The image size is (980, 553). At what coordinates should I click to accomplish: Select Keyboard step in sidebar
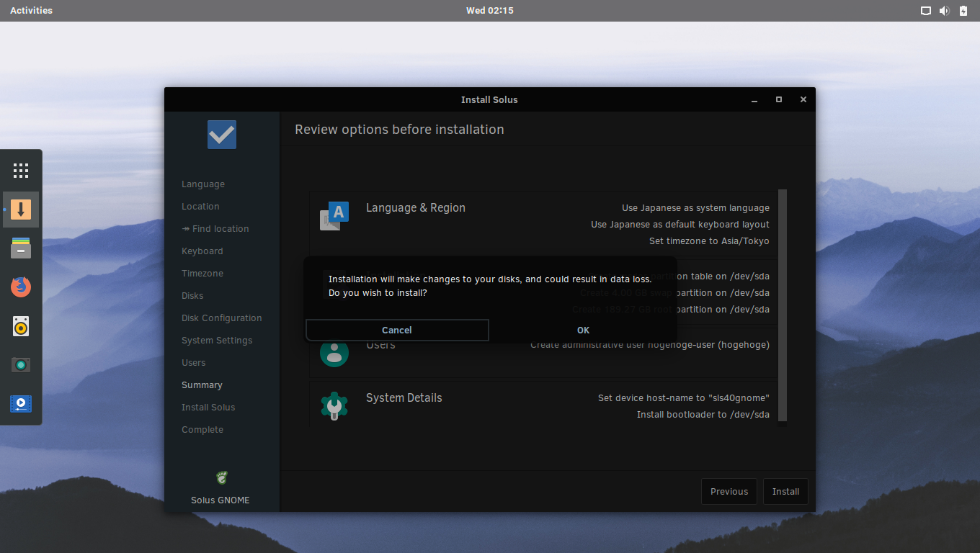[x=202, y=251]
